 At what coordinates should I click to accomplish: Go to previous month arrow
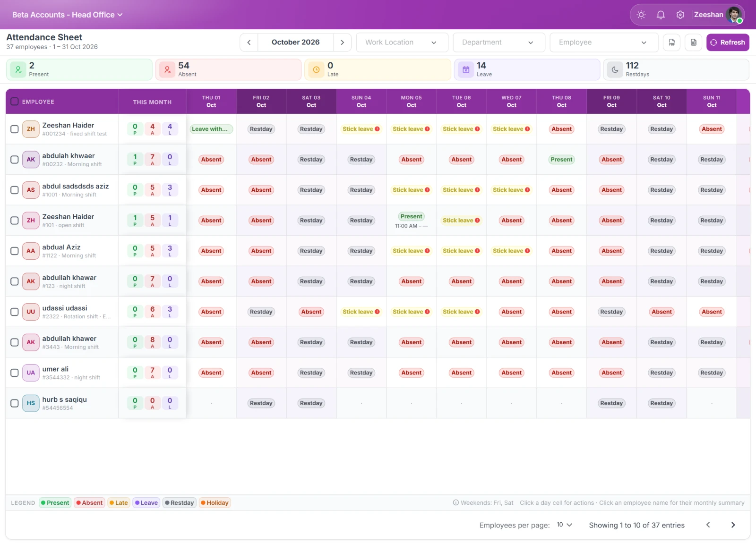[x=249, y=42]
